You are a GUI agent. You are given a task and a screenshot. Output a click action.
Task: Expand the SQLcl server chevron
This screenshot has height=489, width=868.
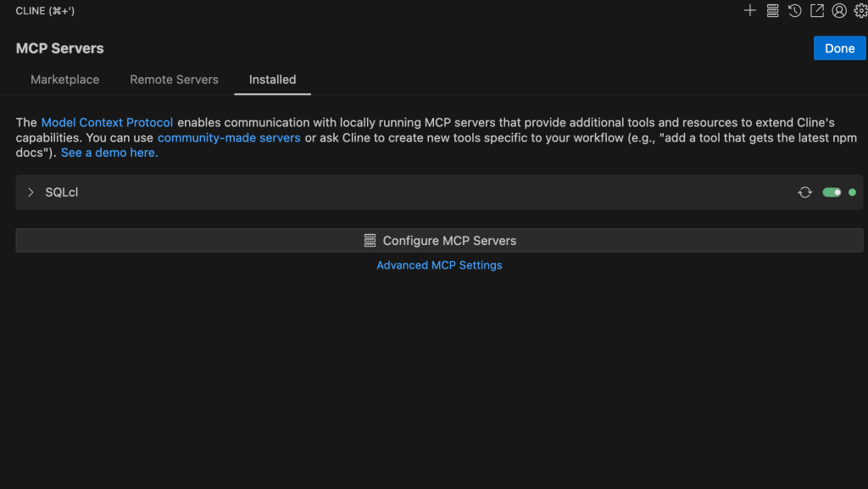[x=31, y=192]
